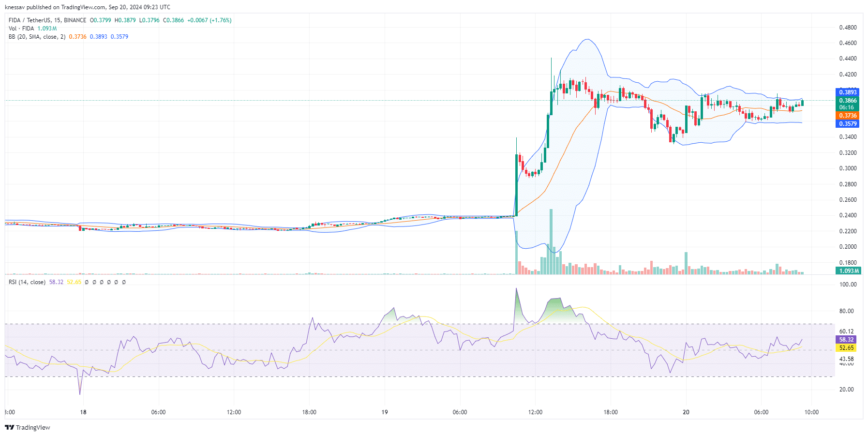This screenshot has width=868, height=436.
Task: Click RSI value 58.32 in the RSI legend
Action: (x=56, y=282)
